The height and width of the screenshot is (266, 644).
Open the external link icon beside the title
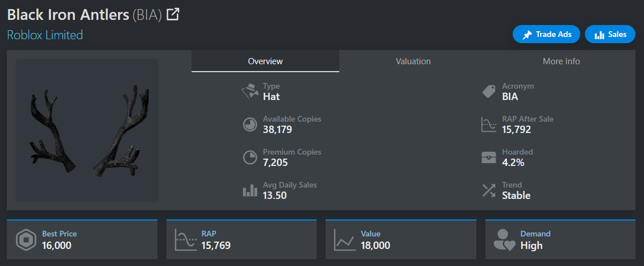pos(173,15)
